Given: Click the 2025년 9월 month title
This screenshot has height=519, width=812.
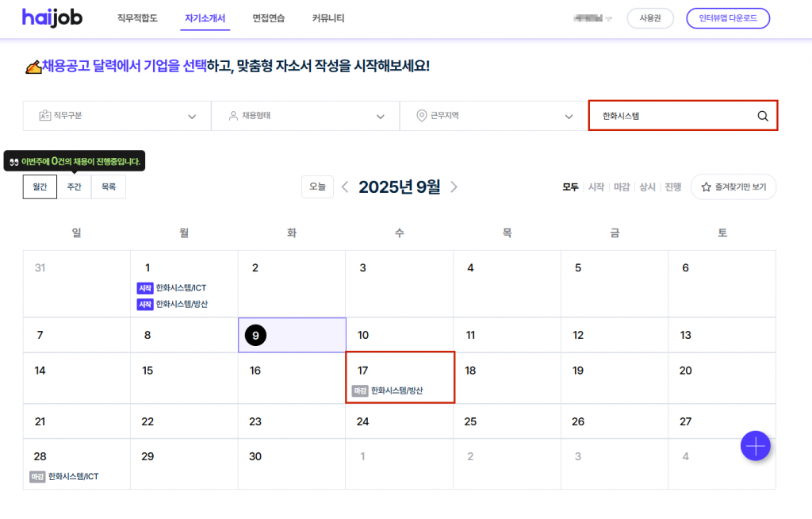Looking at the screenshot, I should click(x=400, y=187).
